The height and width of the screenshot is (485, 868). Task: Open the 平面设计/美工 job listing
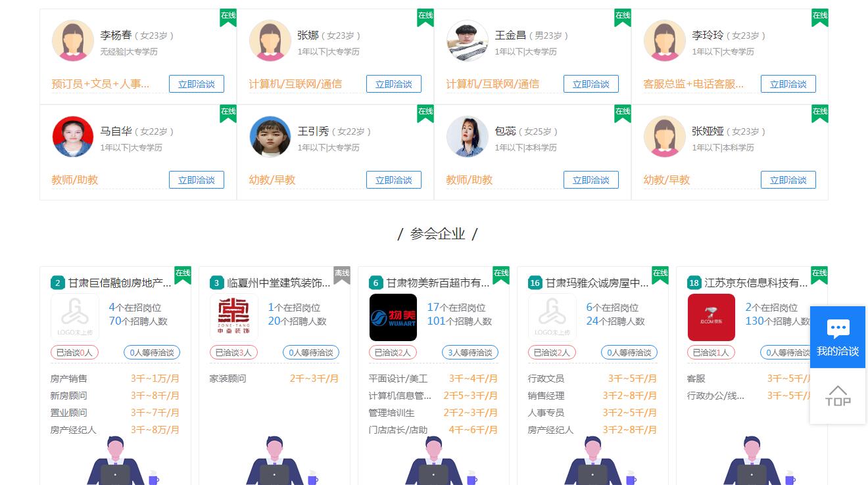[x=398, y=379]
